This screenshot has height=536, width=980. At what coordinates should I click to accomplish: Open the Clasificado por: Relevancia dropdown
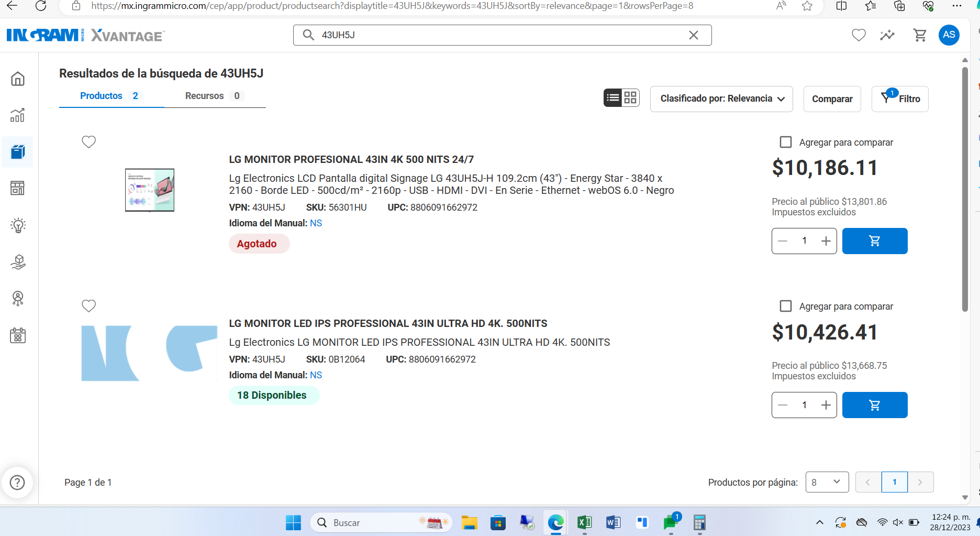(x=721, y=99)
